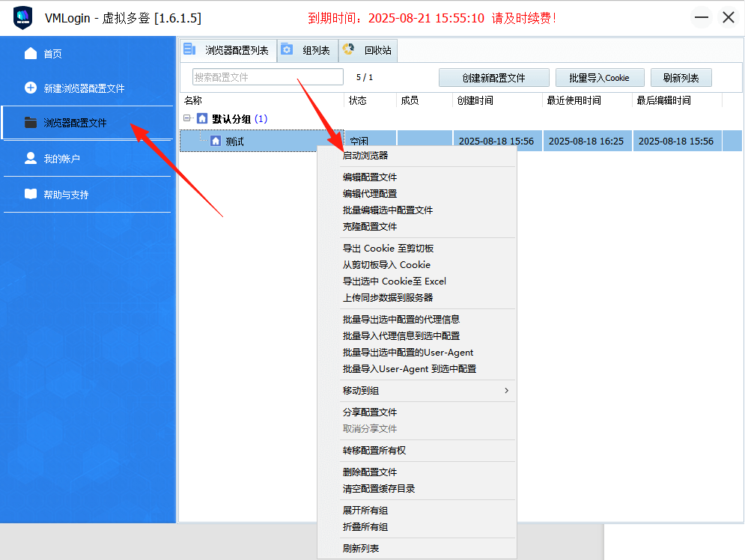Click the folder icon for browser profiles
Screen dimensions: 745x560
click(x=31, y=122)
